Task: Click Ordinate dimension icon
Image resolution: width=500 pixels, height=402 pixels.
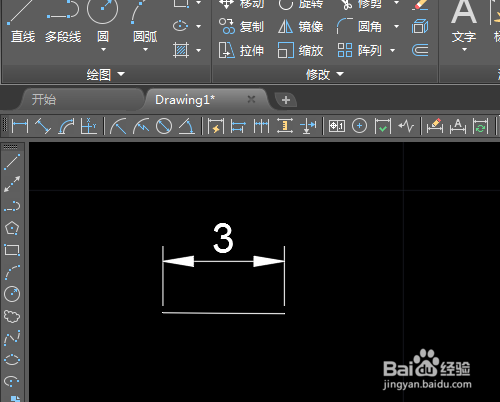Action: [89, 127]
